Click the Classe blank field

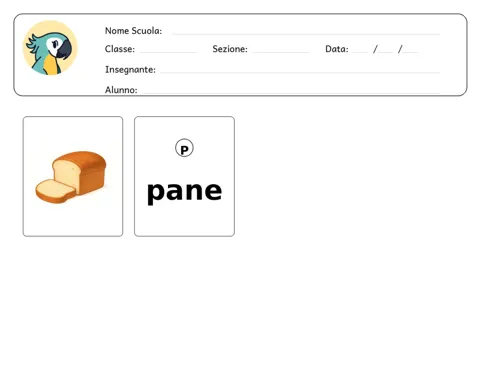168,52
